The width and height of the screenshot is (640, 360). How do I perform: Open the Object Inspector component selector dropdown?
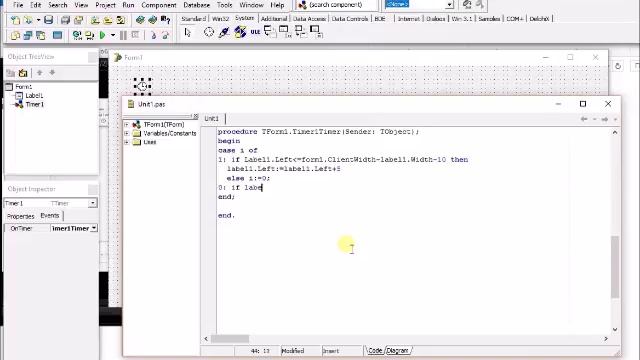[x=93, y=203]
